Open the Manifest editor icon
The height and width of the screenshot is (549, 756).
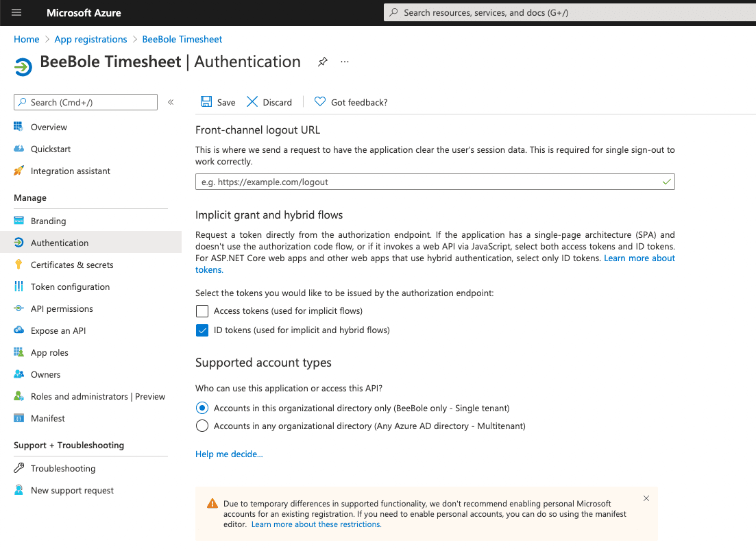(19, 418)
